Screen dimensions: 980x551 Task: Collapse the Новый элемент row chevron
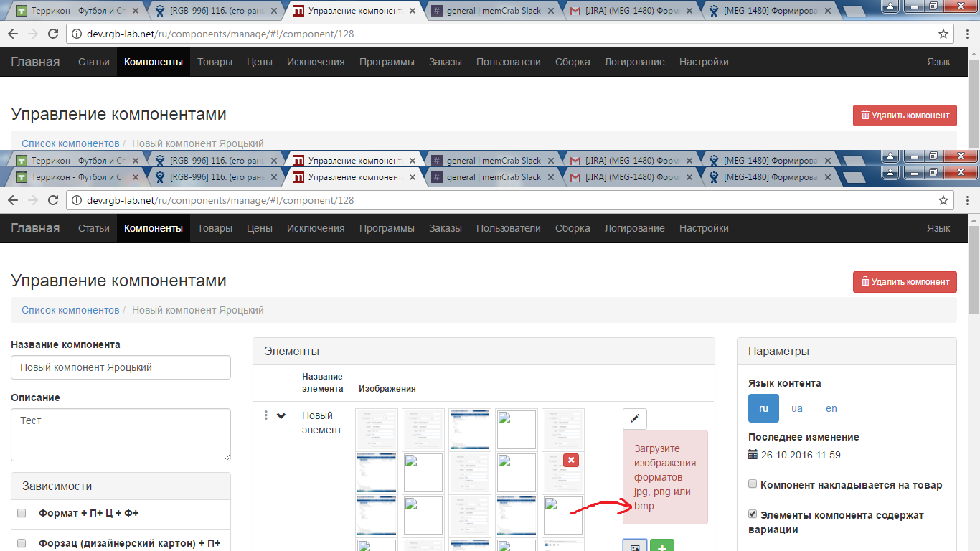point(281,415)
